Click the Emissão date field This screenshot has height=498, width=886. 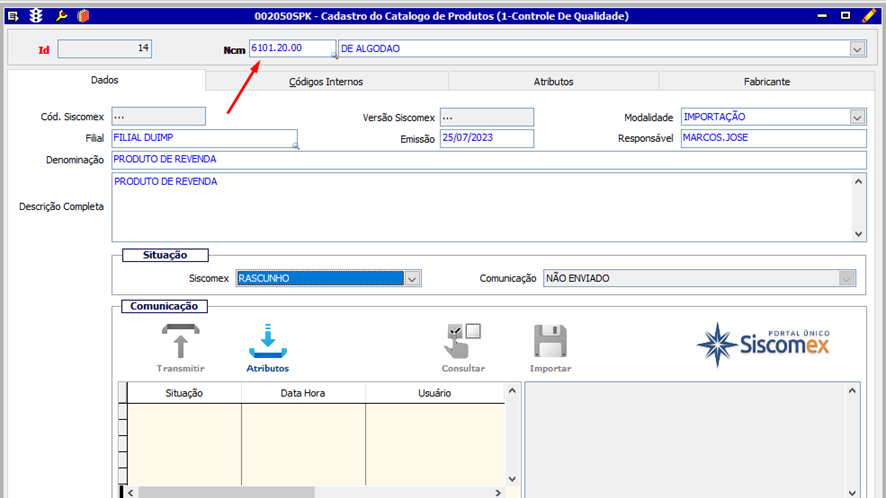tap(487, 138)
